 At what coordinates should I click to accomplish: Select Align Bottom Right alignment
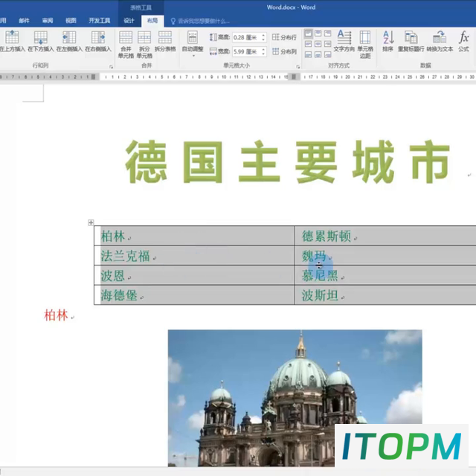pos(327,54)
